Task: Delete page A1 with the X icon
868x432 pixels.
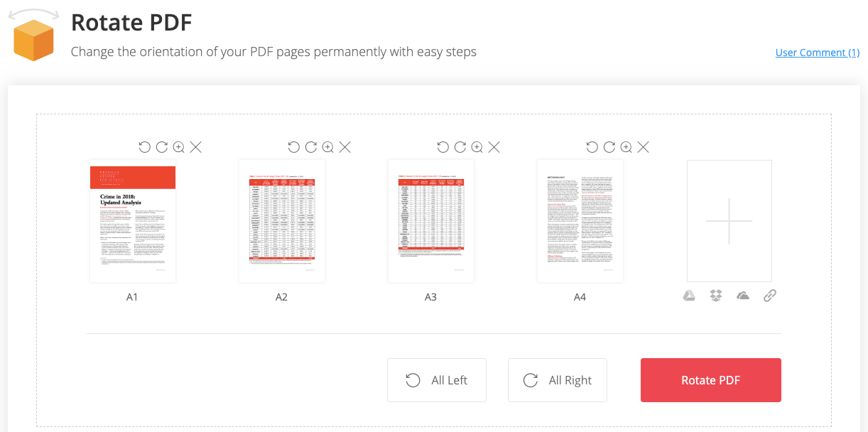Action: 196,147
